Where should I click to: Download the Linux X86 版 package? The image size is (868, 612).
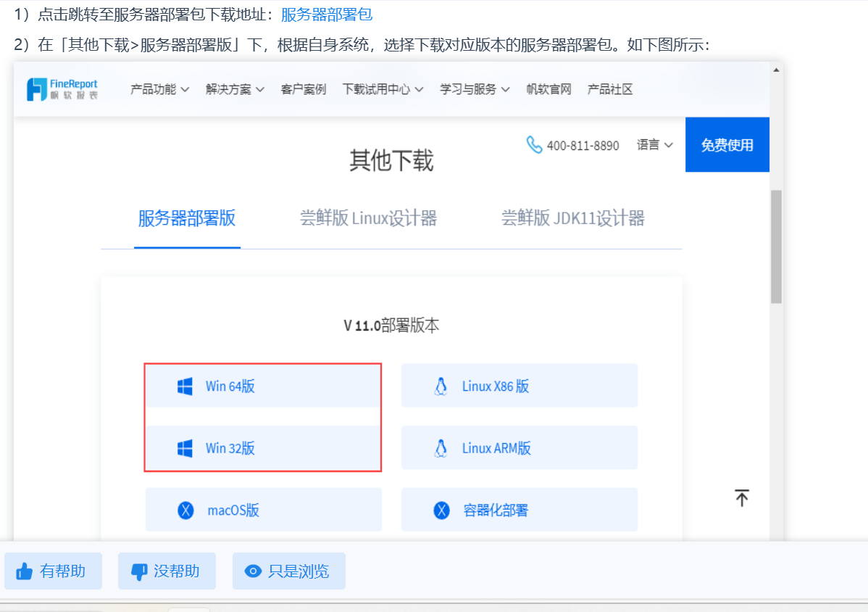click(x=519, y=386)
